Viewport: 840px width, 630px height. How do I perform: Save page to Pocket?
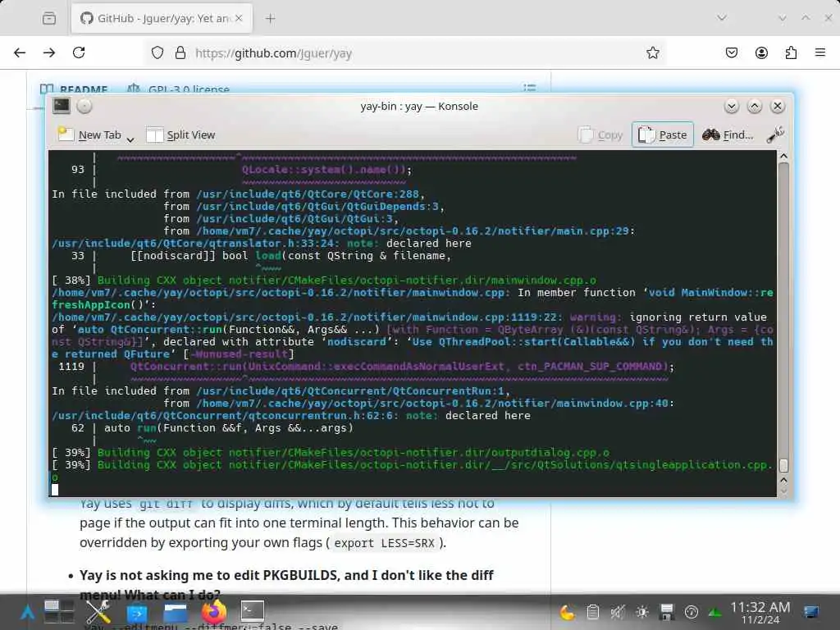click(731, 52)
